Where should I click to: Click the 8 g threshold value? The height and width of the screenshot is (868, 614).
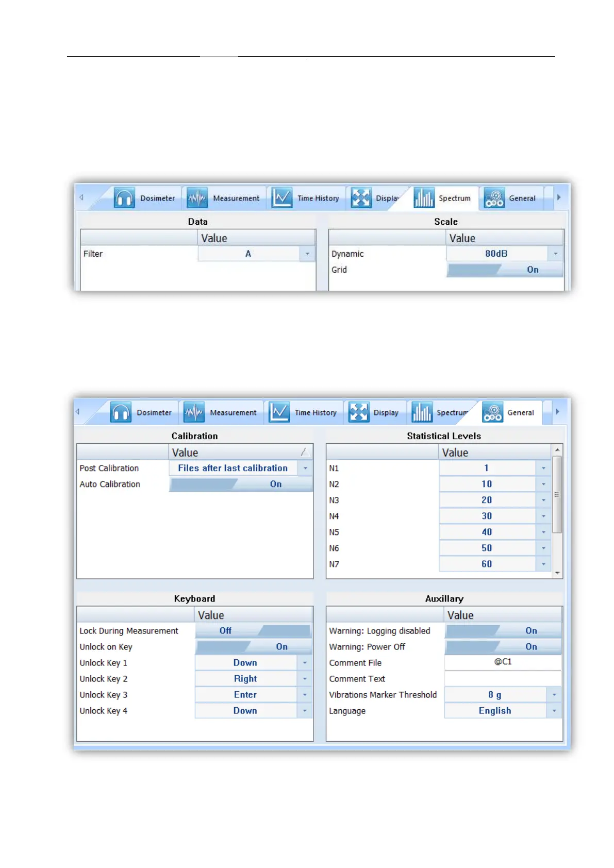point(495,694)
